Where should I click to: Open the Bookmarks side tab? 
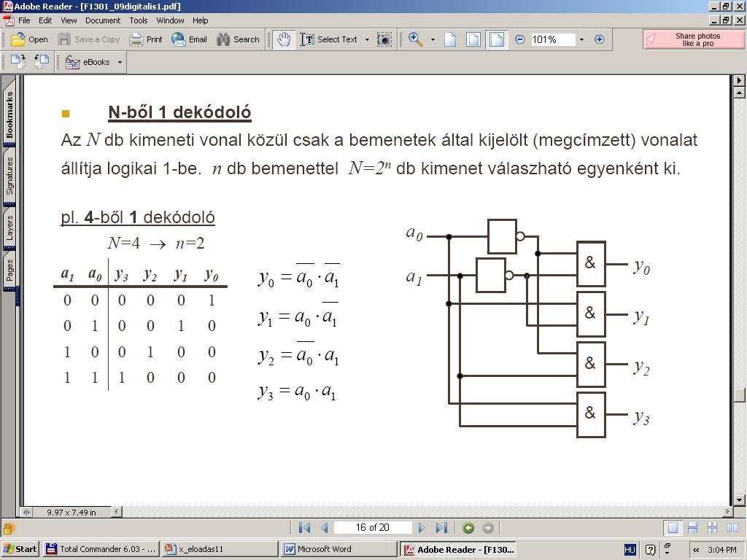click(x=9, y=113)
